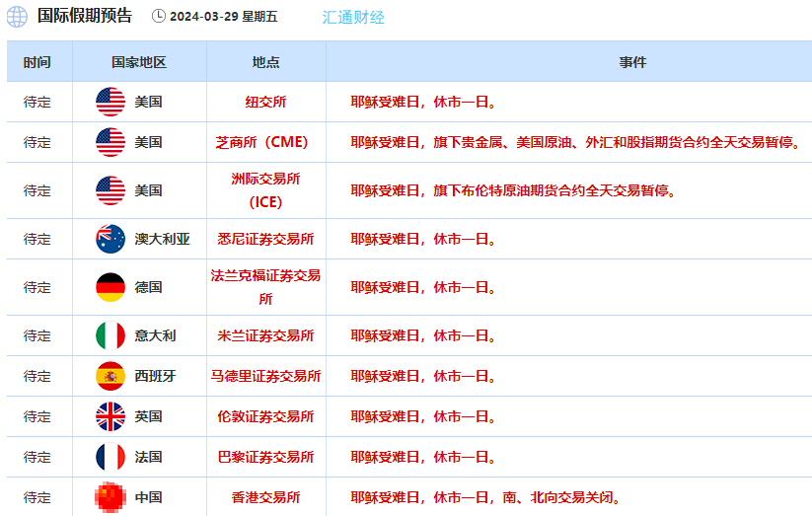Click 待定 in the 澳大利亚 row
Viewport: 812px width, 516px height.
coord(37,239)
